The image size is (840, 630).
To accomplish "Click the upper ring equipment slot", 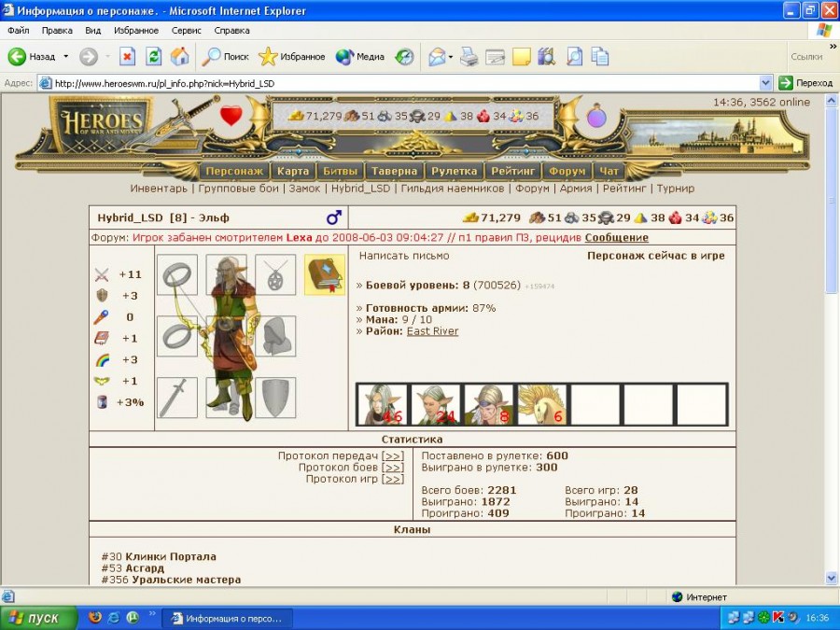I will click(x=177, y=274).
